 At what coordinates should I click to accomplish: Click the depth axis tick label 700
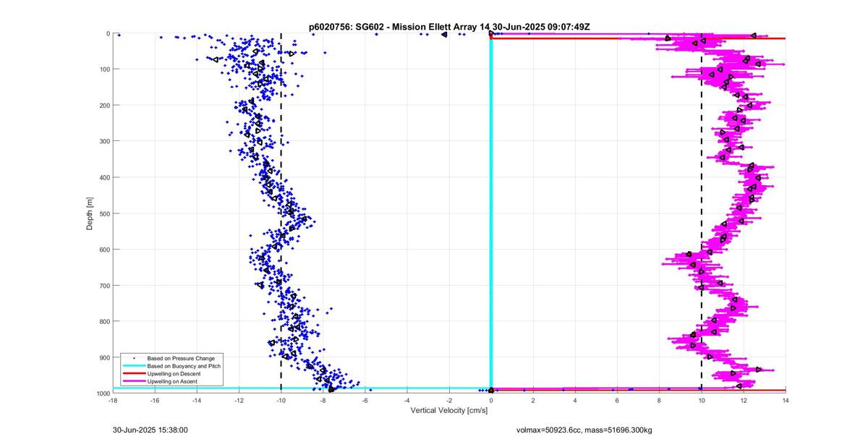point(104,285)
